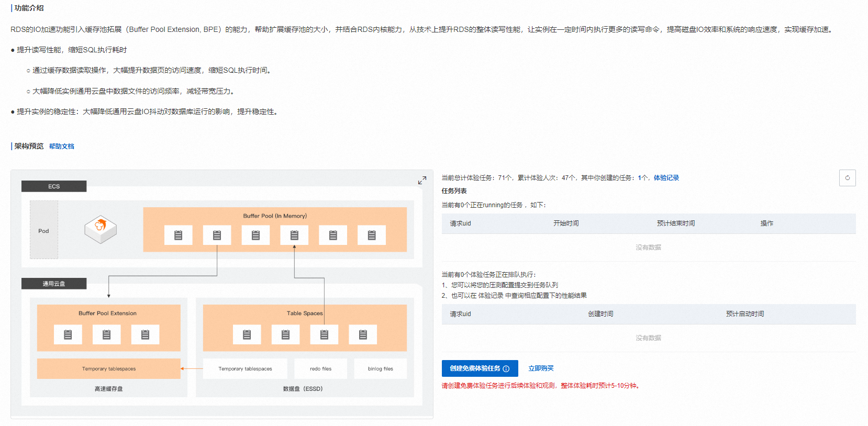This screenshot has height=426, width=868.
Task: Click the 预计启动时间 column header
Action: click(745, 314)
